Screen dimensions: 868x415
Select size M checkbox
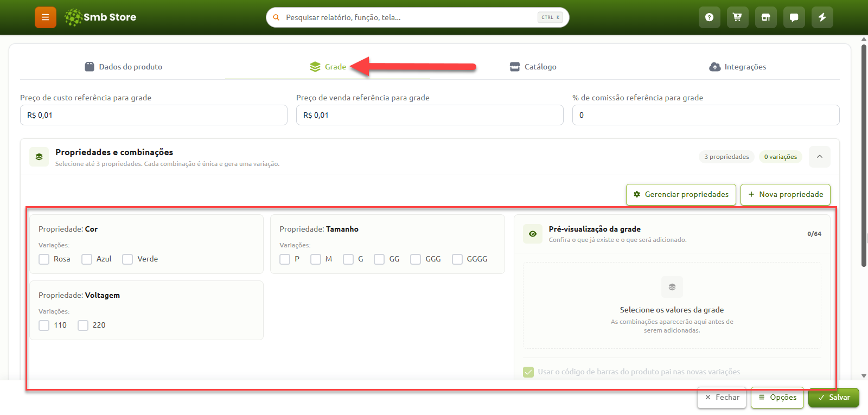316,259
